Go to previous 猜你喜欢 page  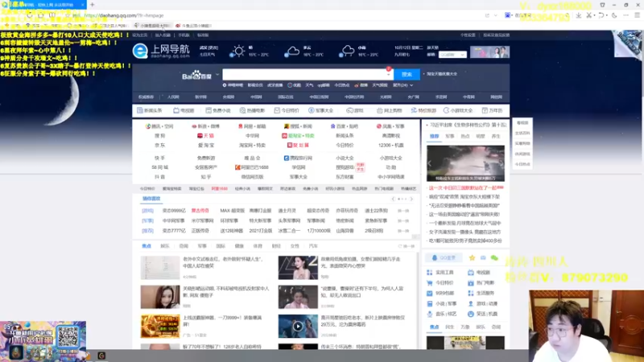pyautogui.click(x=394, y=199)
